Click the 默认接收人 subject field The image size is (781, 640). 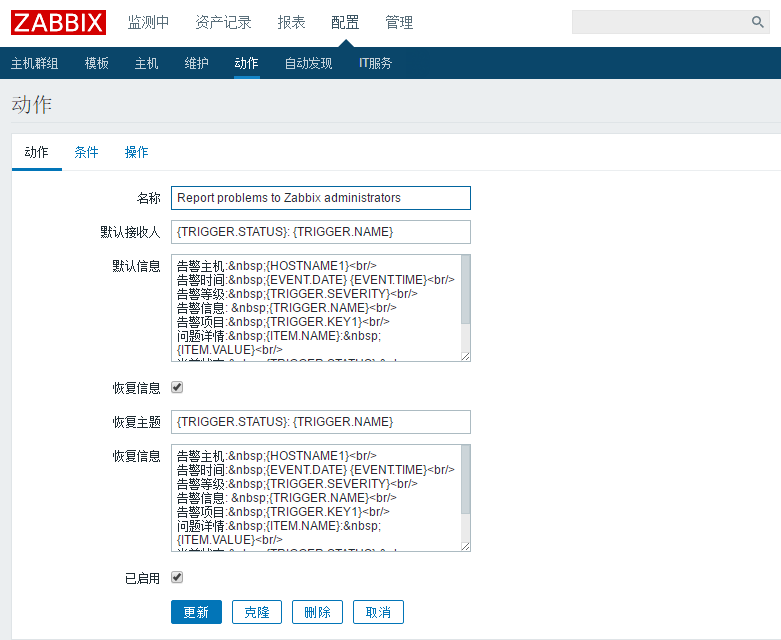pos(321,232)
